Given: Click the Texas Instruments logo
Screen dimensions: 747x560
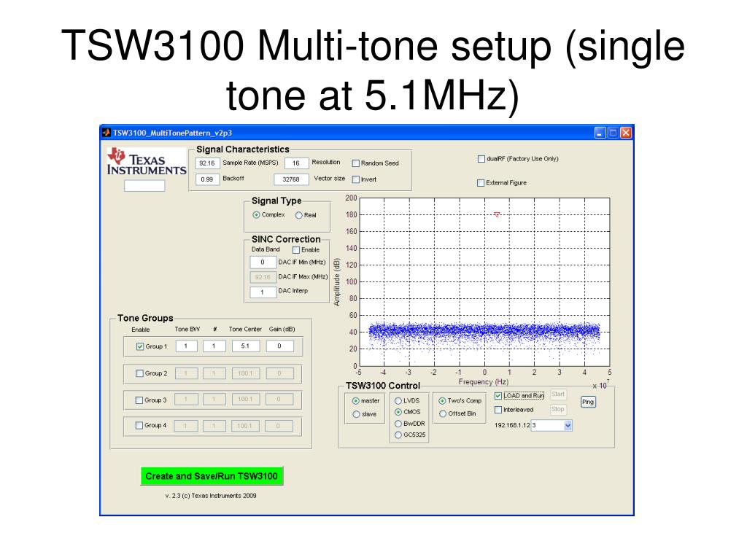Looking at the screenshot, I should (146, 162).
